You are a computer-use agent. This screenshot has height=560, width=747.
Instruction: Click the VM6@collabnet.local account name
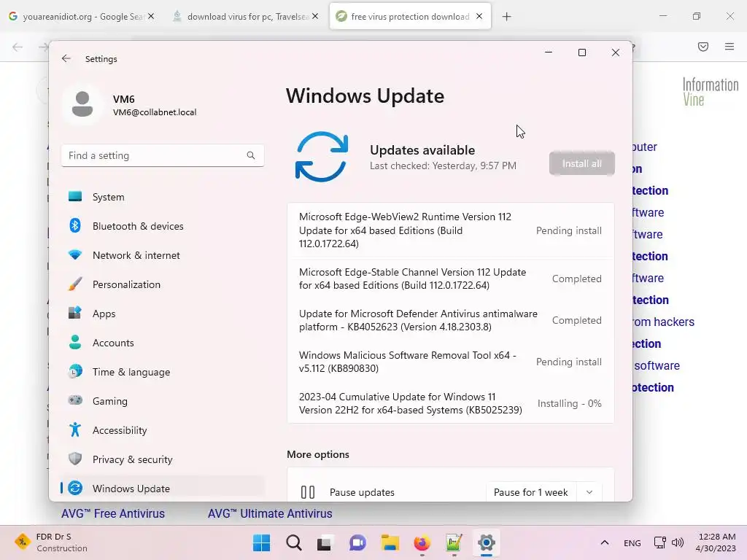[x=155, y=112]
